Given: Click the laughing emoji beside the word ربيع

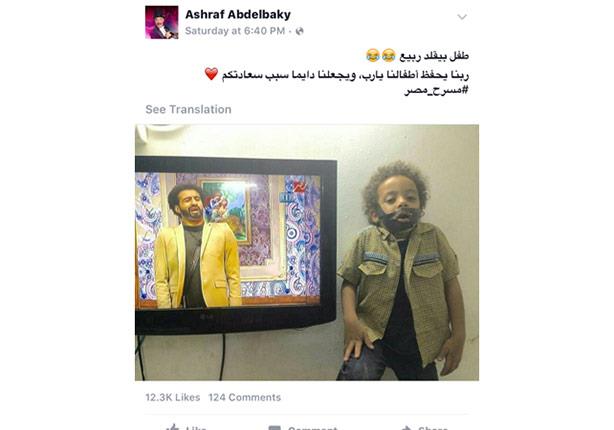Looking at the screenshot, I should click(388, 56).
